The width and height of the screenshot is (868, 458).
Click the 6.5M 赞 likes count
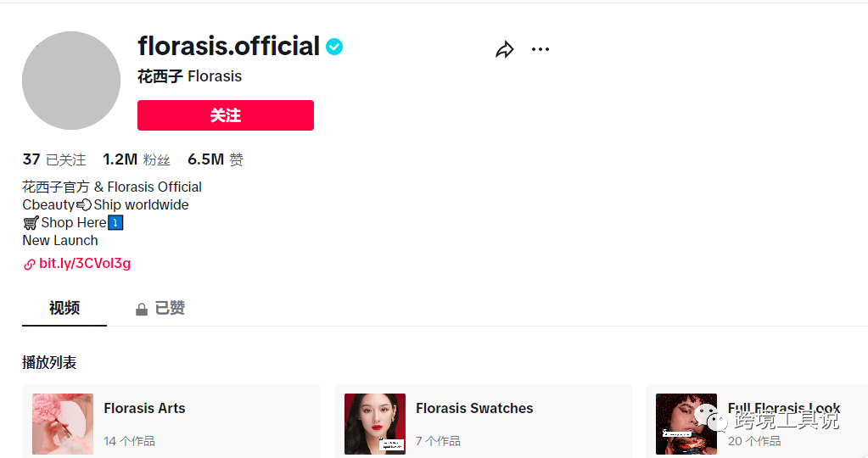pyautogui.click(x=216, y=159)
